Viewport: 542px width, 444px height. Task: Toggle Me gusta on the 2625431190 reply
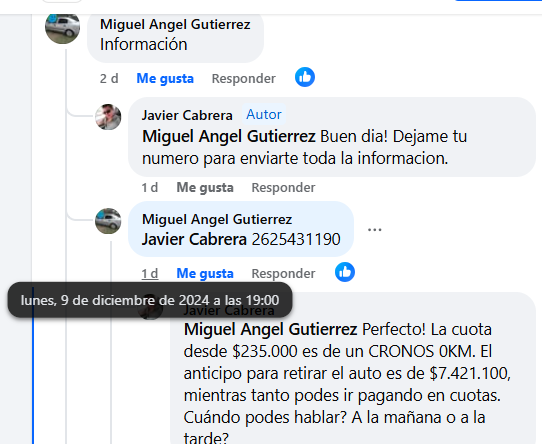pos(205,274)
